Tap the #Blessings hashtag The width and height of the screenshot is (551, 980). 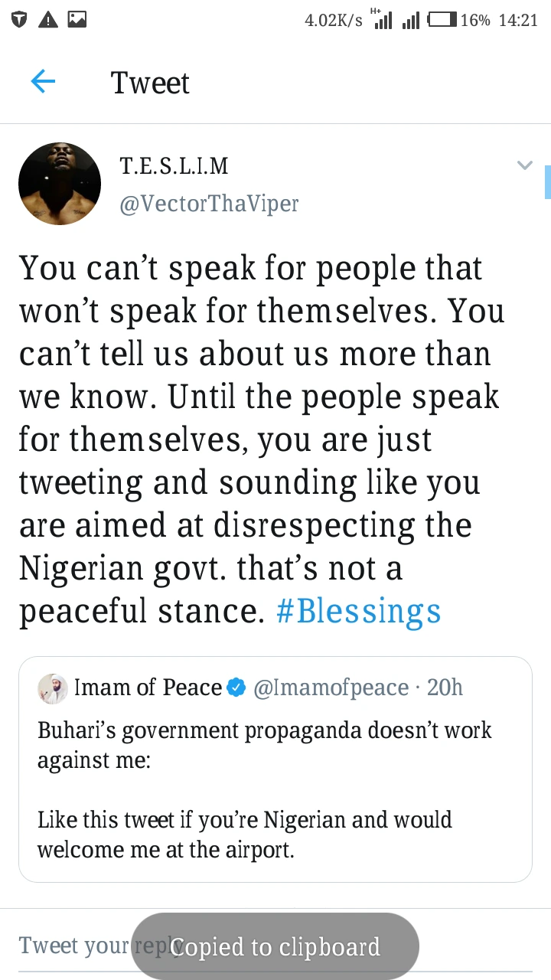358,611
